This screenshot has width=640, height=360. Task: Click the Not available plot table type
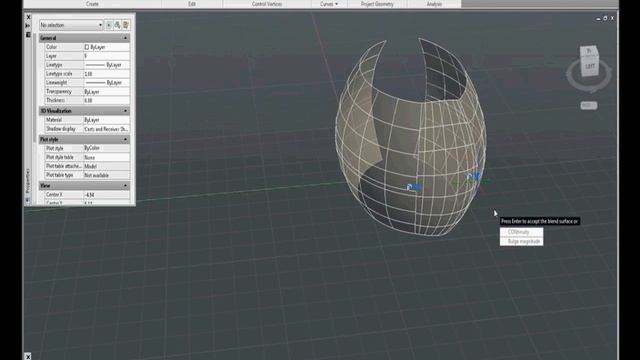point(106,175)
